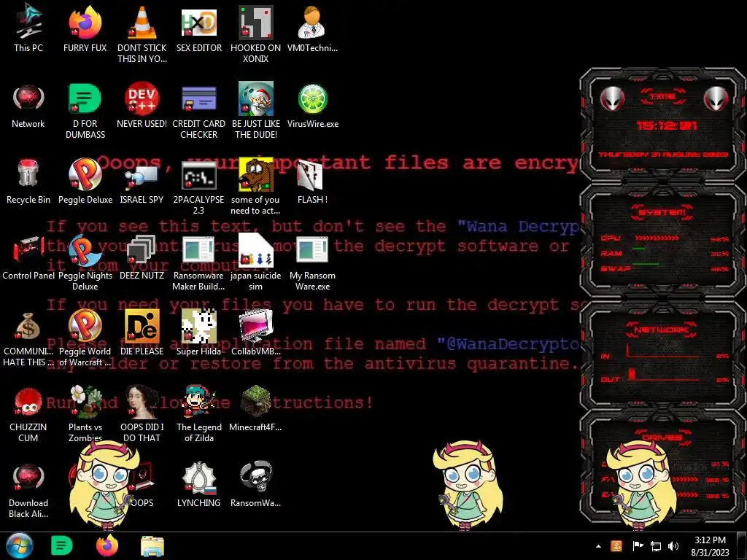Open the green notes app in taskbar
The height and width of the screenshot is (560, 747).
[61, 545]
